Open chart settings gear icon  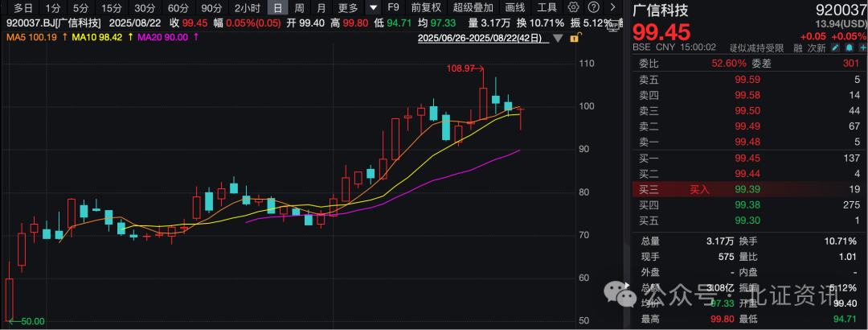pos(574,8)
